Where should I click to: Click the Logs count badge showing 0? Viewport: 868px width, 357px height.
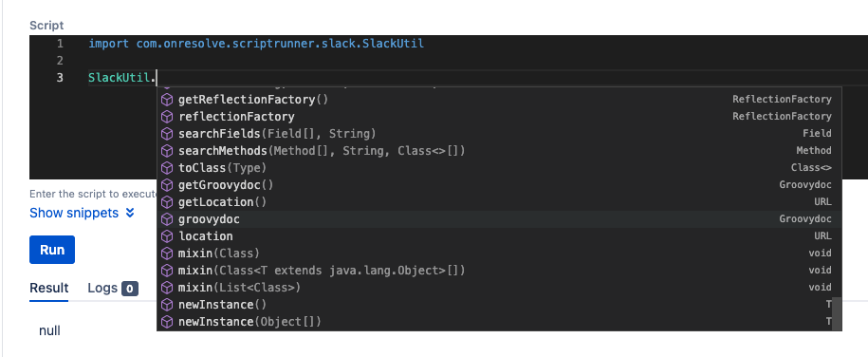(130, 289)
